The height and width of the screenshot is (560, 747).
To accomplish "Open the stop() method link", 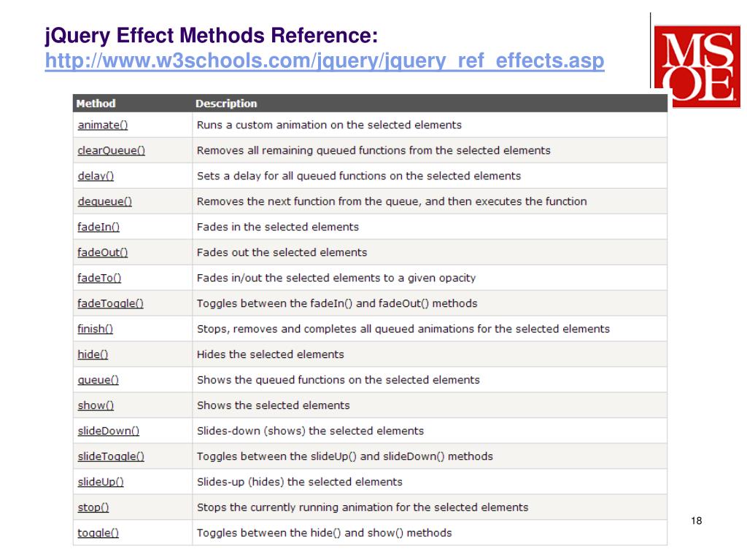I will (93, 507).
